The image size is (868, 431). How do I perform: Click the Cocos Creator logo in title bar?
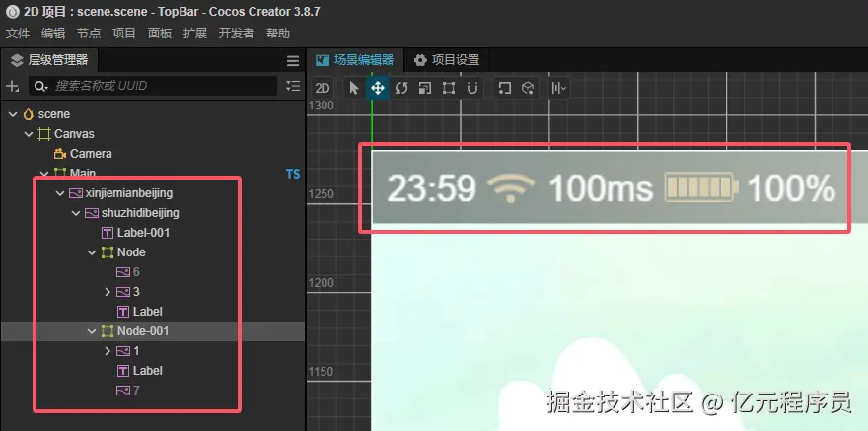pyautogui.click(x=12, y=11)
